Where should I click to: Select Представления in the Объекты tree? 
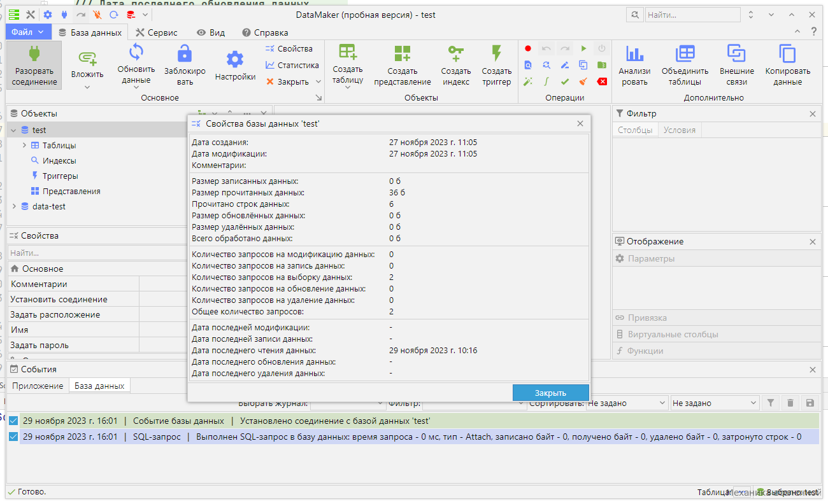pyautogui.click(x=71, y=191)
